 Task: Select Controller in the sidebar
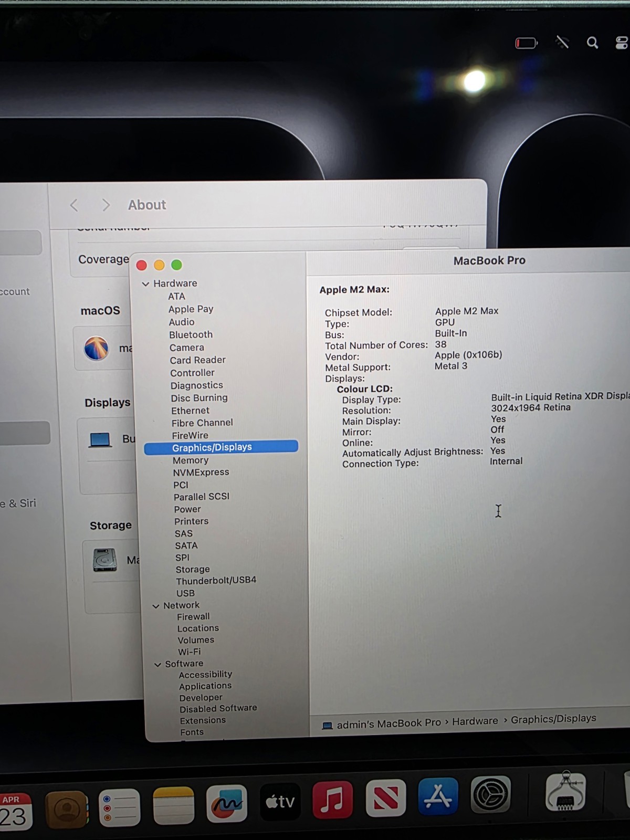point(192,373)
